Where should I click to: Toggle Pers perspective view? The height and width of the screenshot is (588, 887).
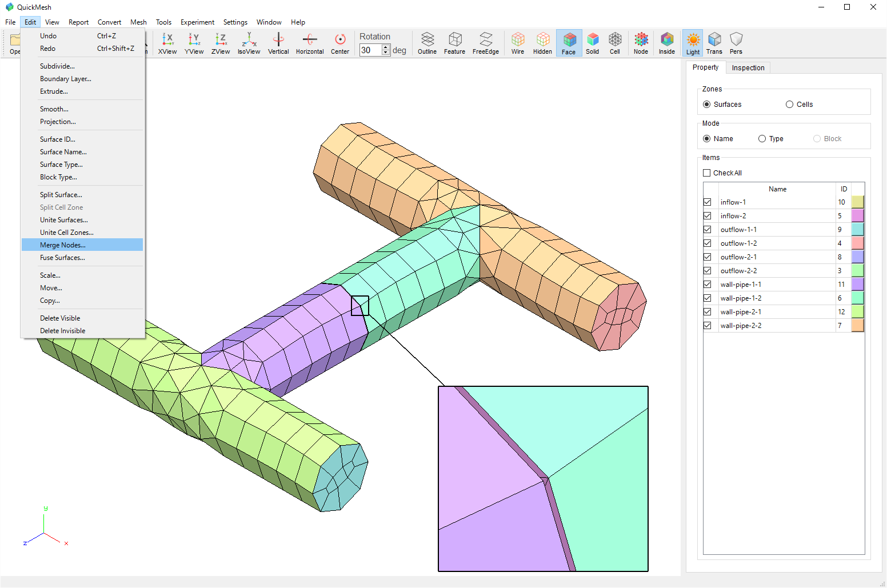tap(736, 43)
